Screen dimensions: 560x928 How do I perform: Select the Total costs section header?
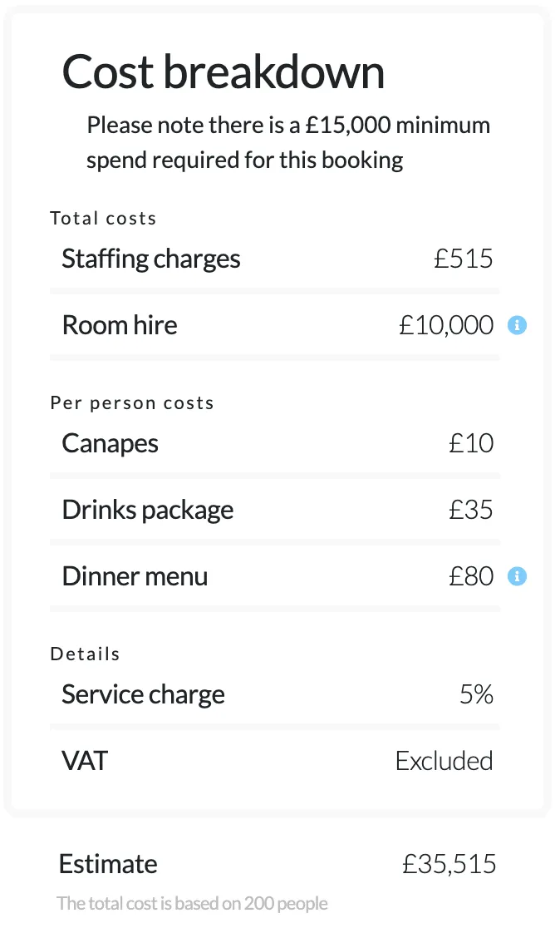click(x=103, y=218)
